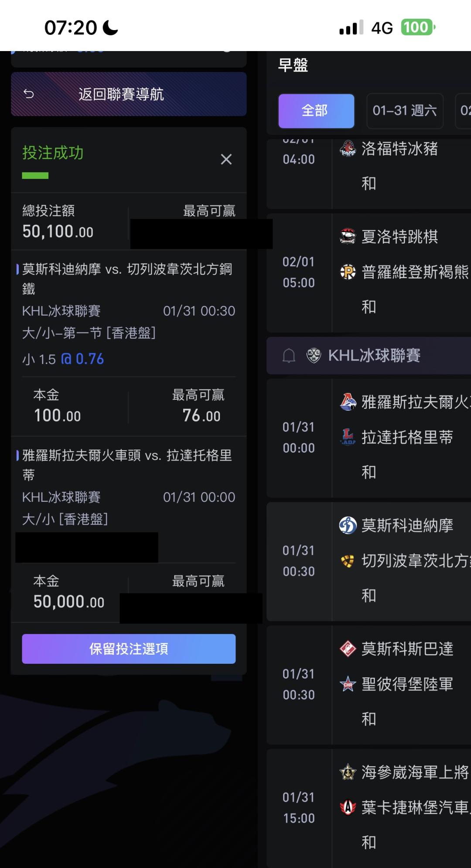Select 和 under 切列波韋茨北方 match
The image size is (471, 868).
[369, 596]
